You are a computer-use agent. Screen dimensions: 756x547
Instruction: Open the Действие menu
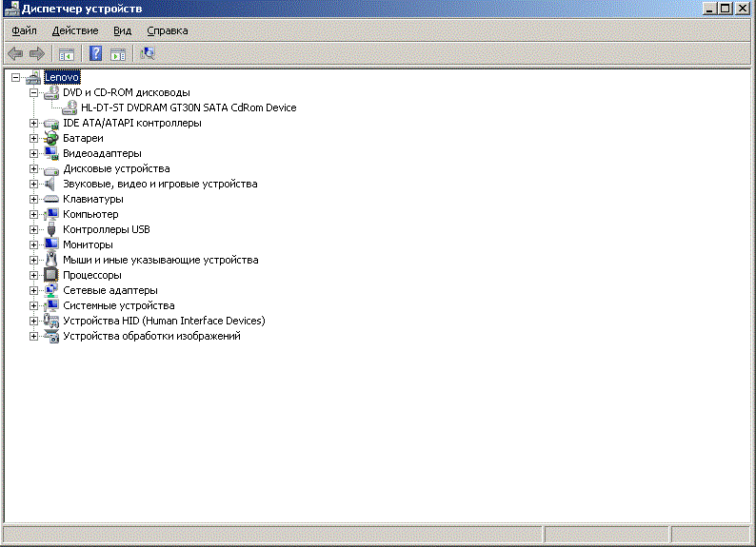pos(75,30)
